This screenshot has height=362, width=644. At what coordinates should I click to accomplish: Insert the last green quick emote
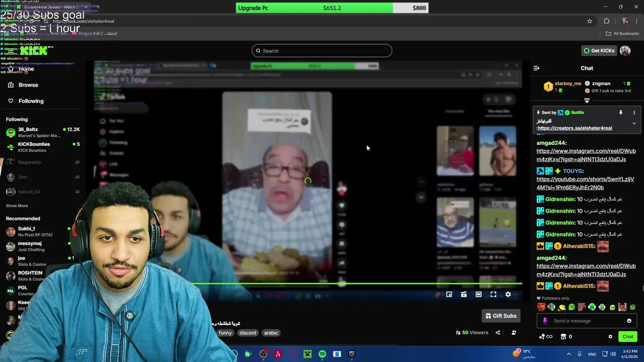click(x=632, y=307)
